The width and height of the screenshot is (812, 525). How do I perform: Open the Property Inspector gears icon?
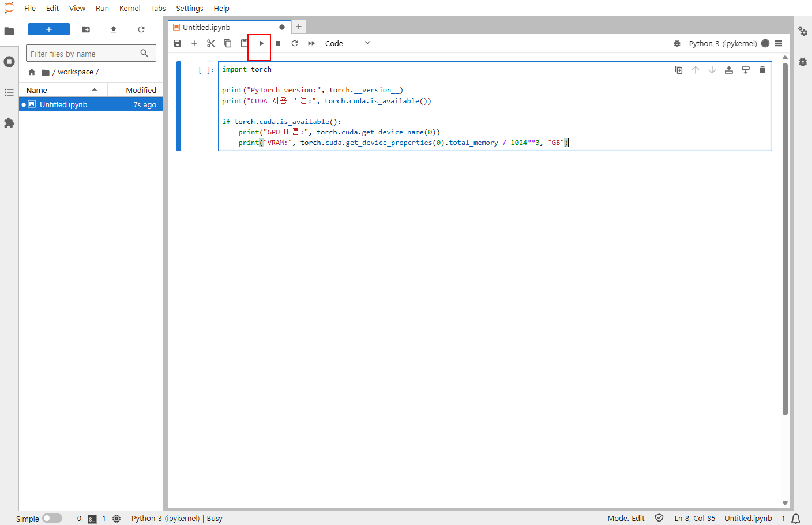803,31
